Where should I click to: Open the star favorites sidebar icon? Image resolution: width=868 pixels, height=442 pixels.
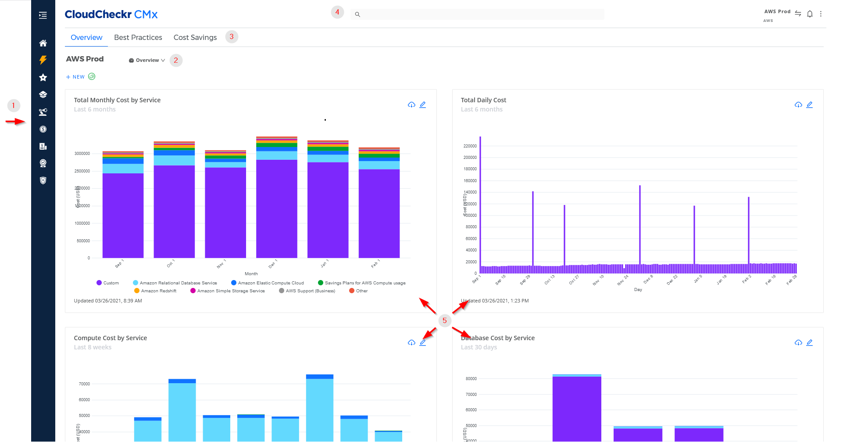pyautogui.click(x=43, y=77)
